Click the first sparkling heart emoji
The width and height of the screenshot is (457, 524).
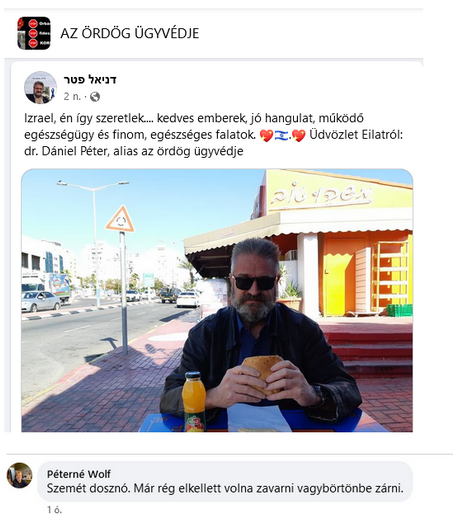point(266,135)
